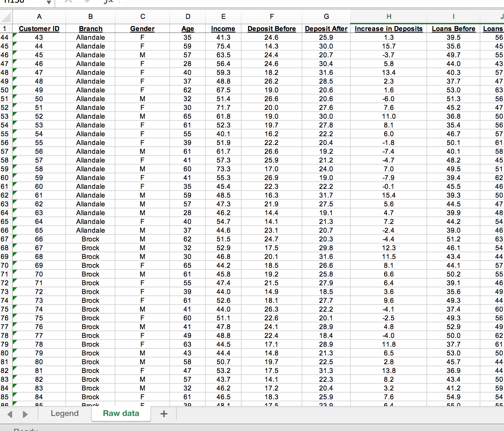
Task: Select column A by its header
Action: click(39, 17)
